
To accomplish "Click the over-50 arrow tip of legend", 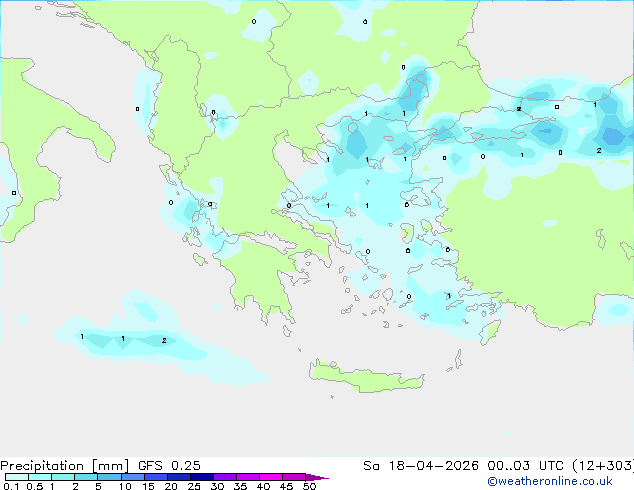I will point(317,477).
